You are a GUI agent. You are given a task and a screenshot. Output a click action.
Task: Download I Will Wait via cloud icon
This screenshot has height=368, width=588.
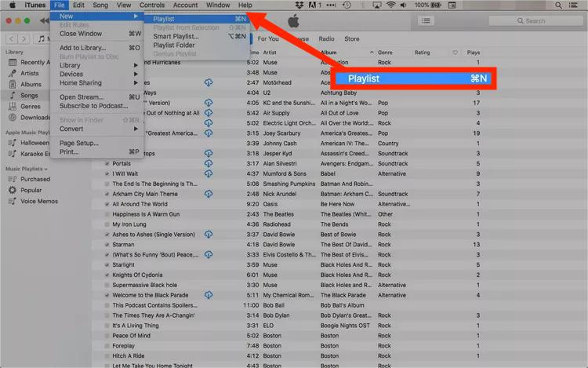pyautogui.click(x=209, y=173)
